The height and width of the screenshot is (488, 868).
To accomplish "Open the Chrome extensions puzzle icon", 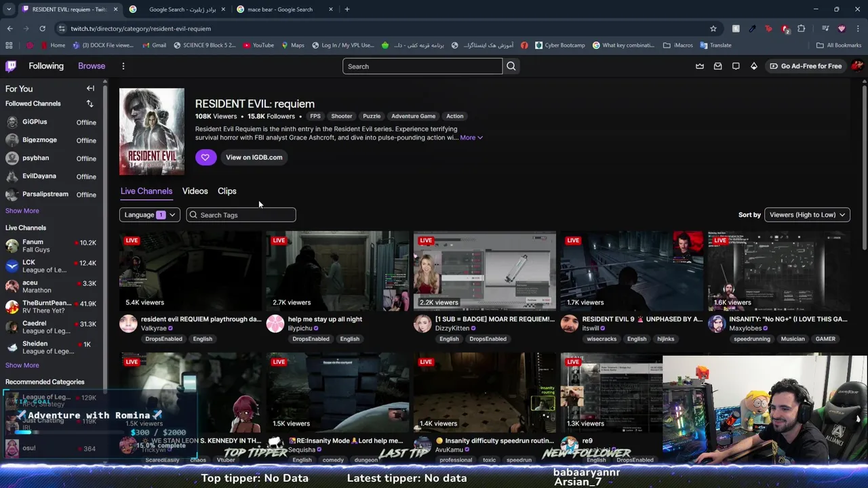I will 802,28.
